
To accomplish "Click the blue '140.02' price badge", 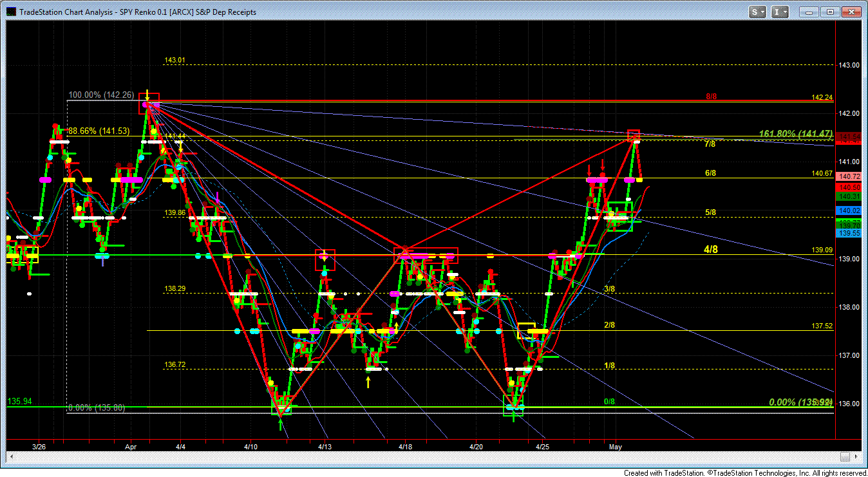I will pos(847,210).
